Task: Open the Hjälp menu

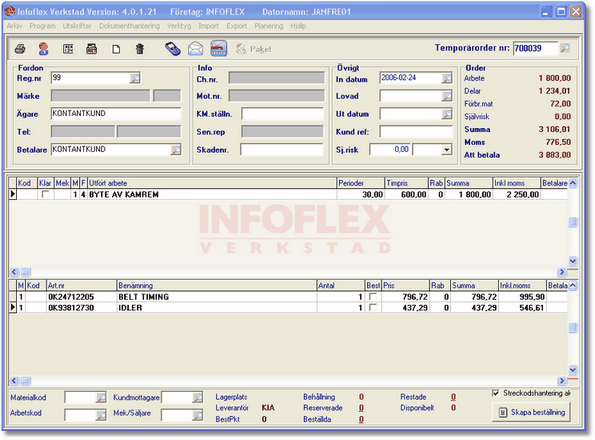Action: click(x=298, y=26)
